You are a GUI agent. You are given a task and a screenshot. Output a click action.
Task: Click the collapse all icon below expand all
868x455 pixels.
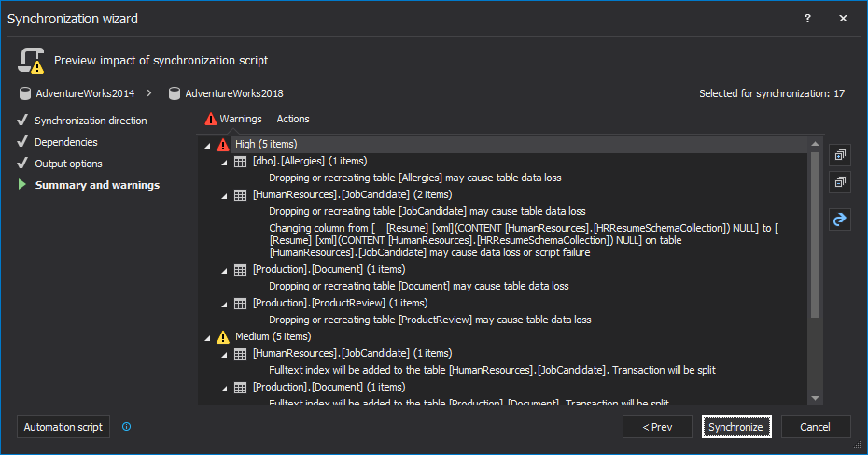click(x=839, y=182)
